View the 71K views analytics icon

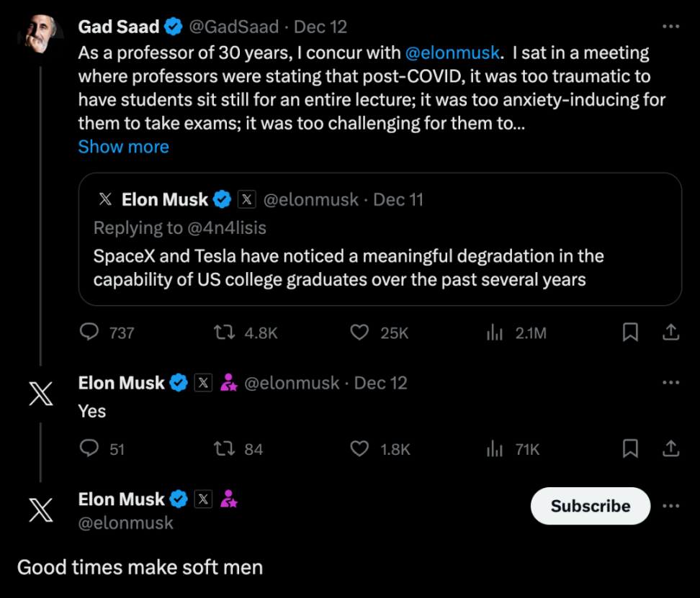(x=495, y=448)
